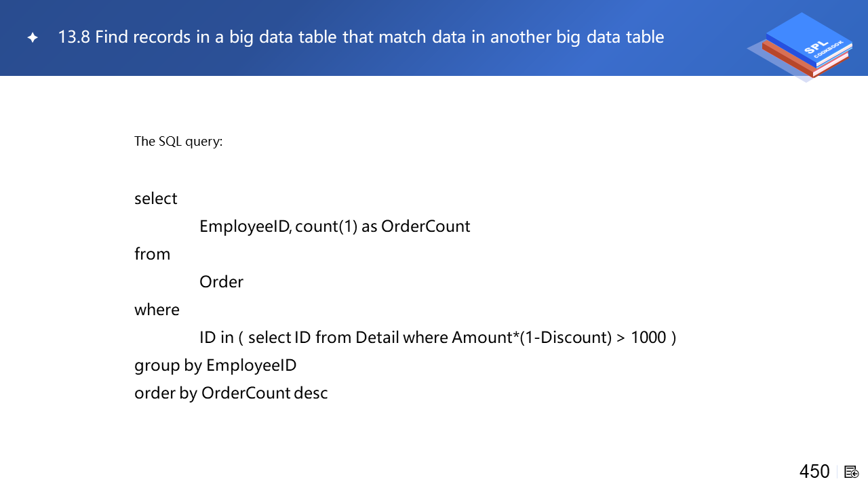
Task: Click the "The SQL query:" label
Action: click(178, 142)
